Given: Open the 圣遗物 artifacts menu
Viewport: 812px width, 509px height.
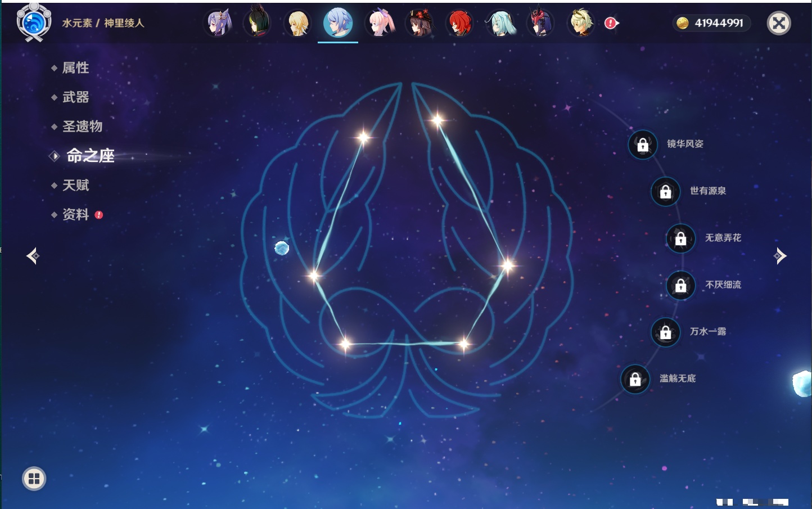Looking at the screenshot, I should click(82, 127).
